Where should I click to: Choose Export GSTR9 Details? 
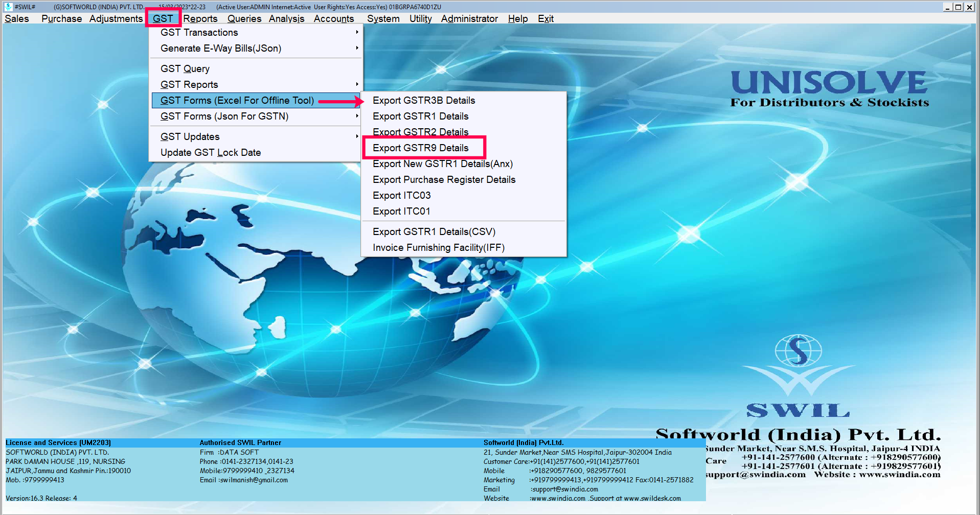464,148
